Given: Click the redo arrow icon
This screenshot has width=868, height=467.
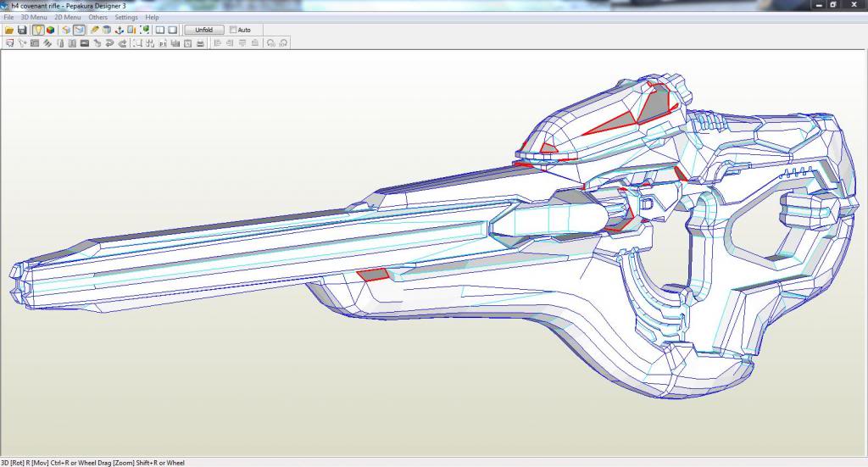Looking at the screenshot, I should [122, 43].
